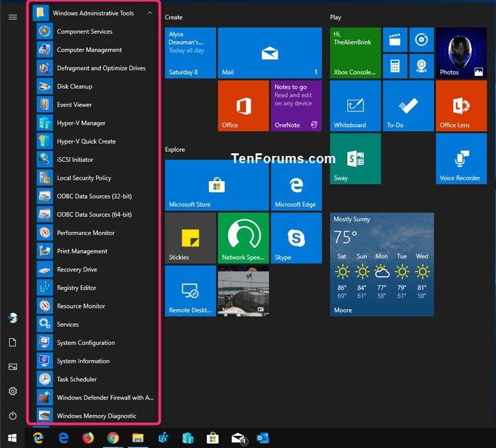Image resolution: width=496 pixels, height=448 pixels.
Task: Open System Configuration from the list
Action: 94,343
